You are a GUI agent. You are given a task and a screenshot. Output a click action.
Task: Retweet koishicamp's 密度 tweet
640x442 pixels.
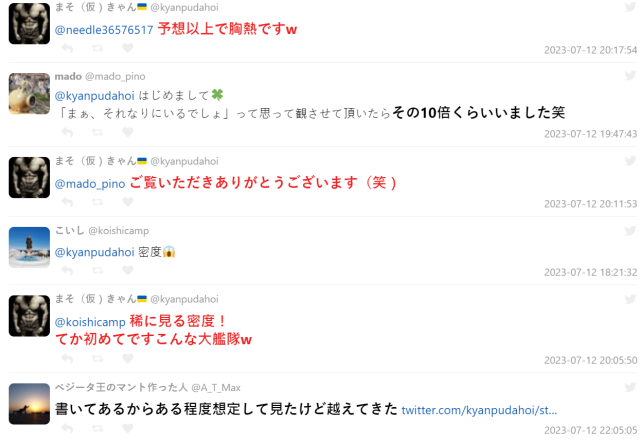click(97, 270)
